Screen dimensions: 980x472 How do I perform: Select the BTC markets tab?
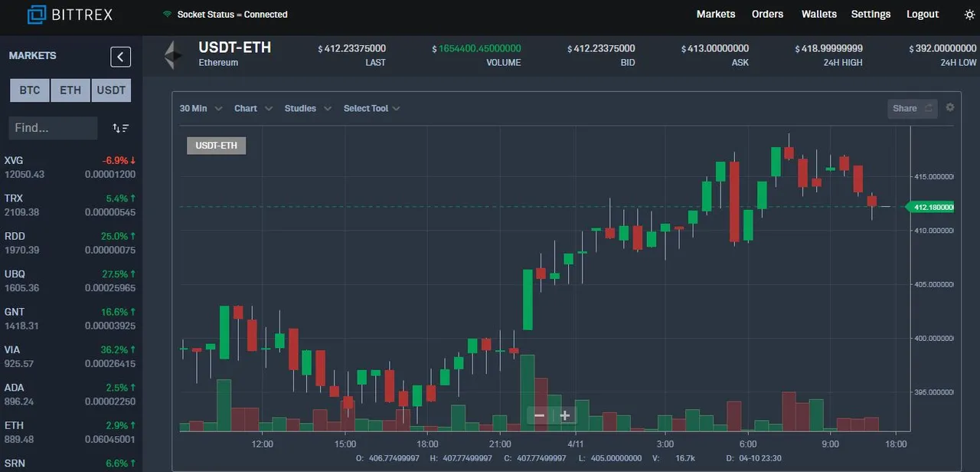coord(30,90)
